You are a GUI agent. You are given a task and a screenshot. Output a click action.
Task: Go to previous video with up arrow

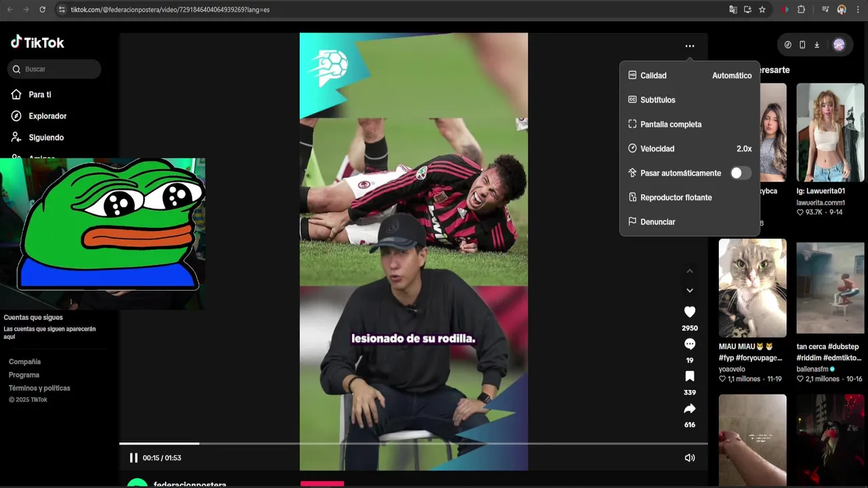point(690,271)
